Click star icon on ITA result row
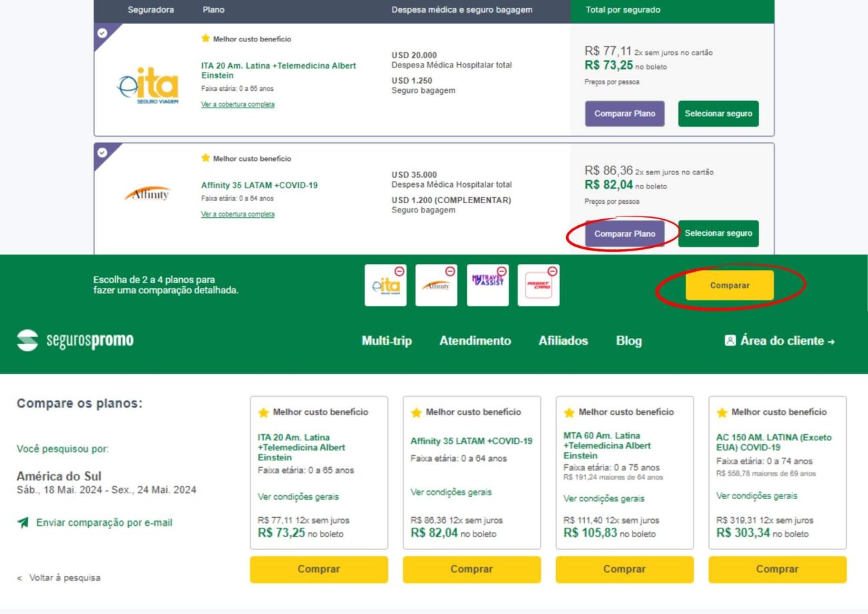 click(206, 39)
